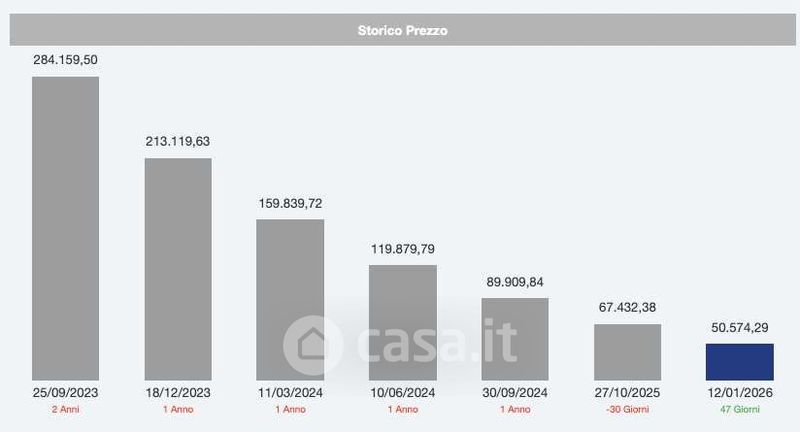Viewport: 800px width, 432px height.
Task: Click the casa.it house logo icon
Action: click(313, 345)
